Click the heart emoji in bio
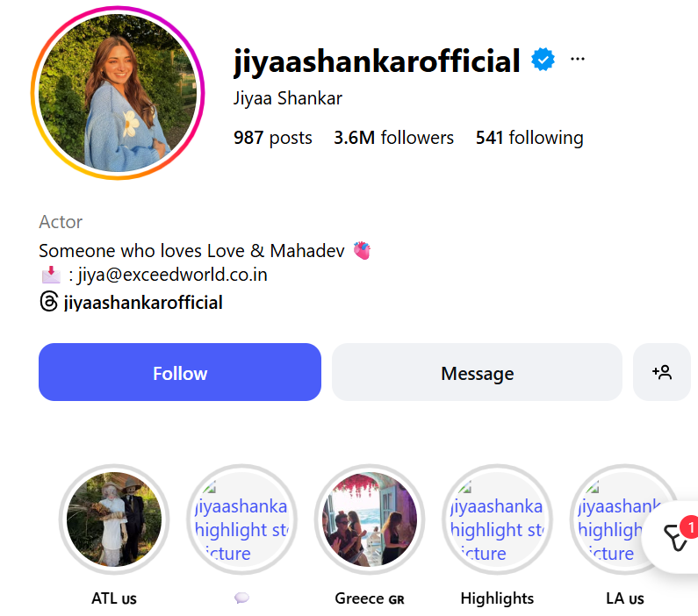Image resolution: width=698 pixels, height=616 pixels. [362, 250]
